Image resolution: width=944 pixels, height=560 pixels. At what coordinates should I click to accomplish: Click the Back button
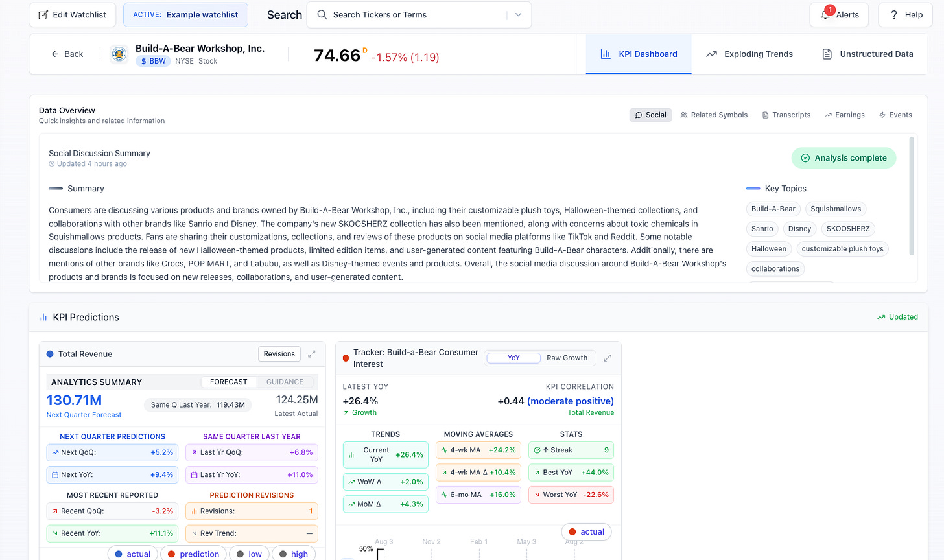click(67, 54)
